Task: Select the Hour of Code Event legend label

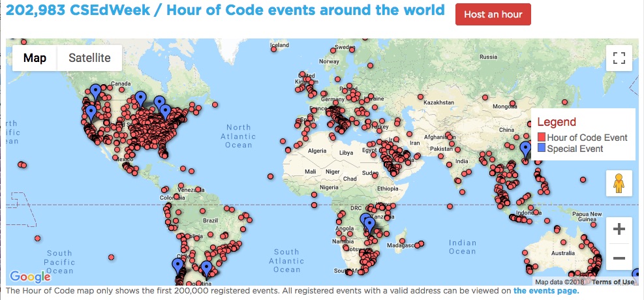Action: [x=587, y=138]
